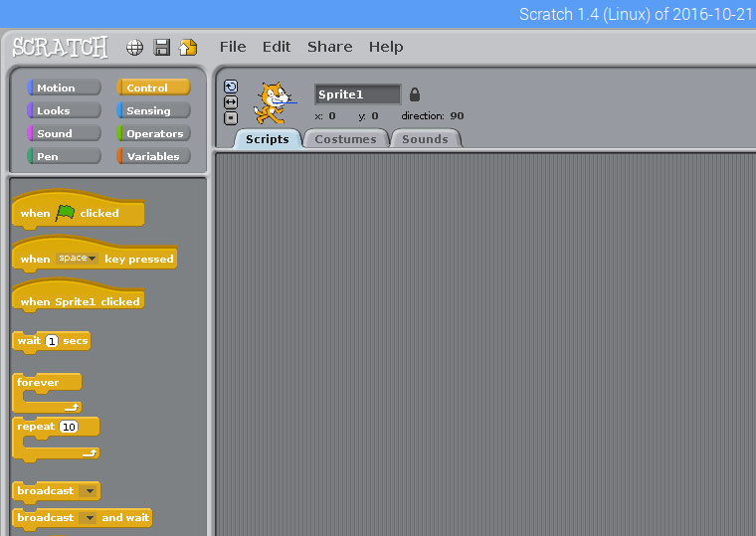Click the floppy disk save icon

tap(161, 47)
